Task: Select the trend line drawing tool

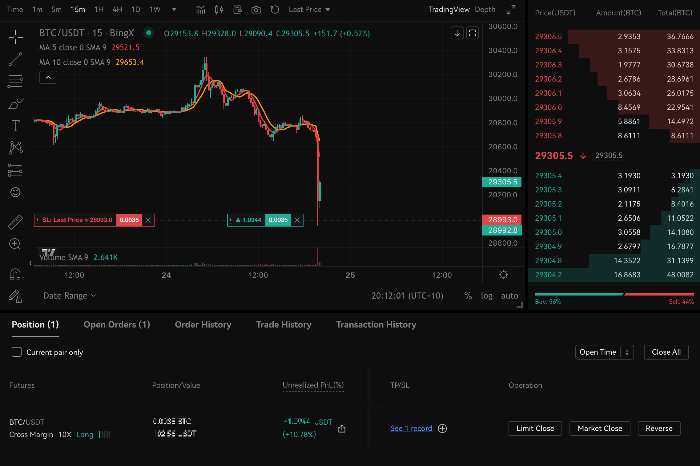Action: (16, 59)
